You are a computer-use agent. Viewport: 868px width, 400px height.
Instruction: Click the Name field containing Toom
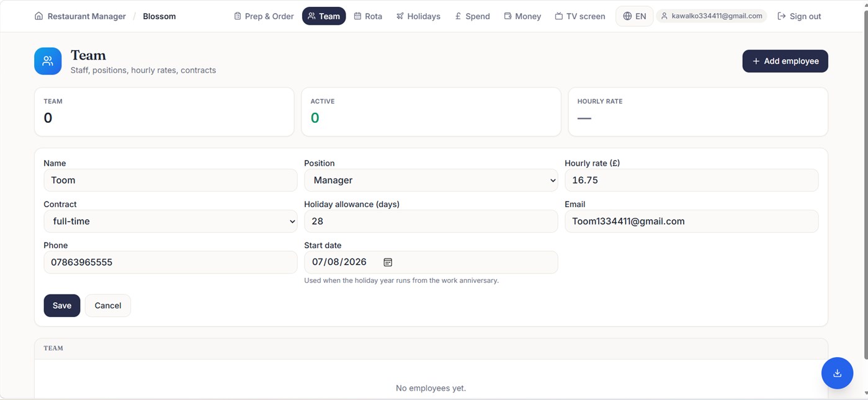tap(171, 180)
